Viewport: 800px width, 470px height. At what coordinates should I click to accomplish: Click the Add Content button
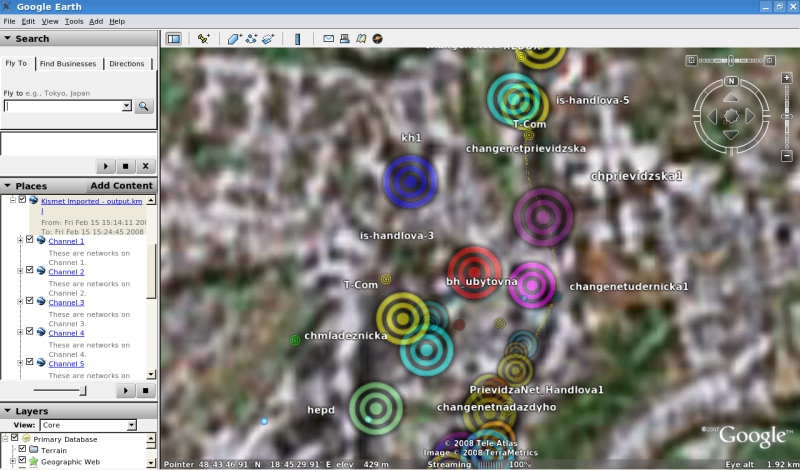click(121, 186)
